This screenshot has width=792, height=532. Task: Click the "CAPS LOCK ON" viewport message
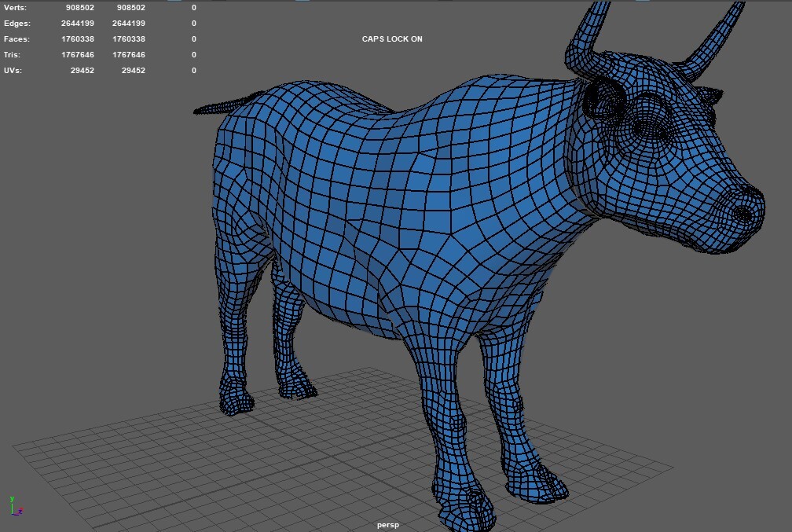392,39
